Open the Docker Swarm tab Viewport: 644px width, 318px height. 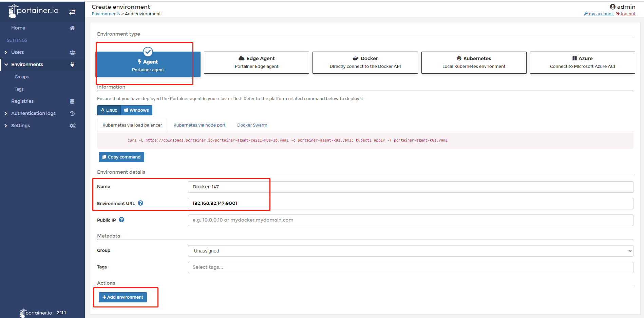click(x=252, y=125)
